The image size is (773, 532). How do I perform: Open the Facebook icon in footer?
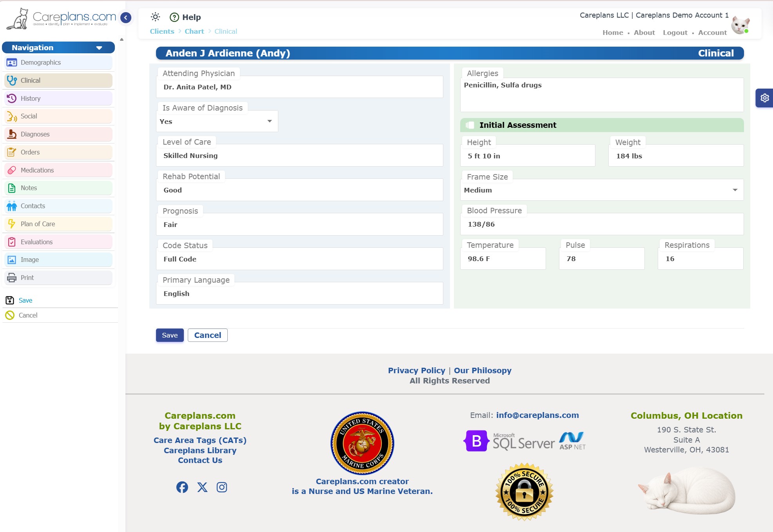[x=182, y=487]
